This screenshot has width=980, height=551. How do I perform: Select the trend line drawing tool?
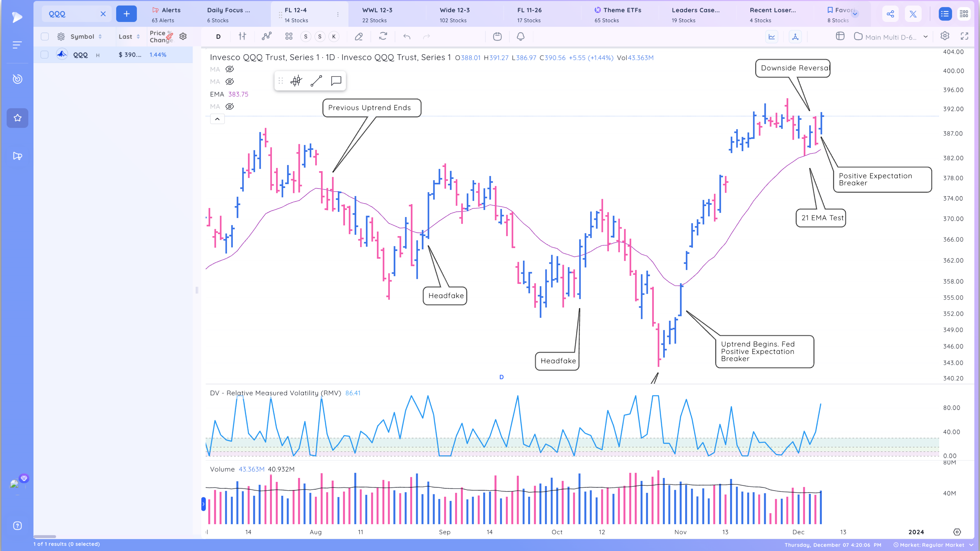click(316, 81)
